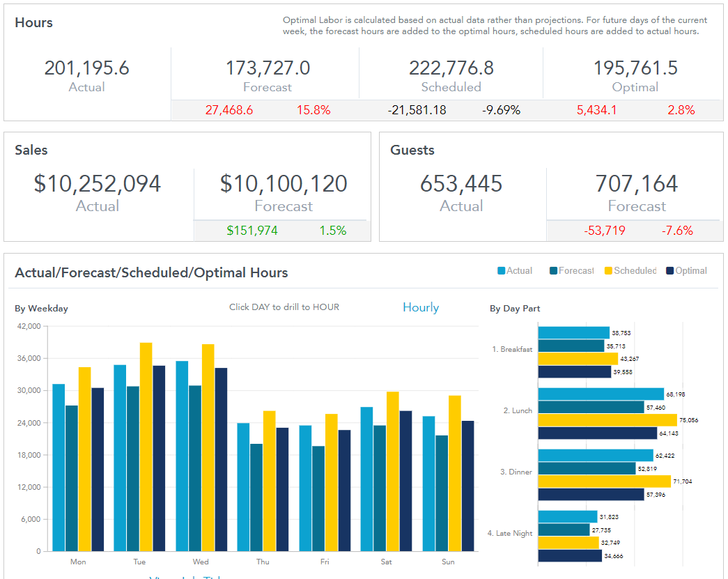The height and width of the screenshot is (579, 728).
Task: Click the red 2.8% optimal variance
Action: click(x=681, y=110)
